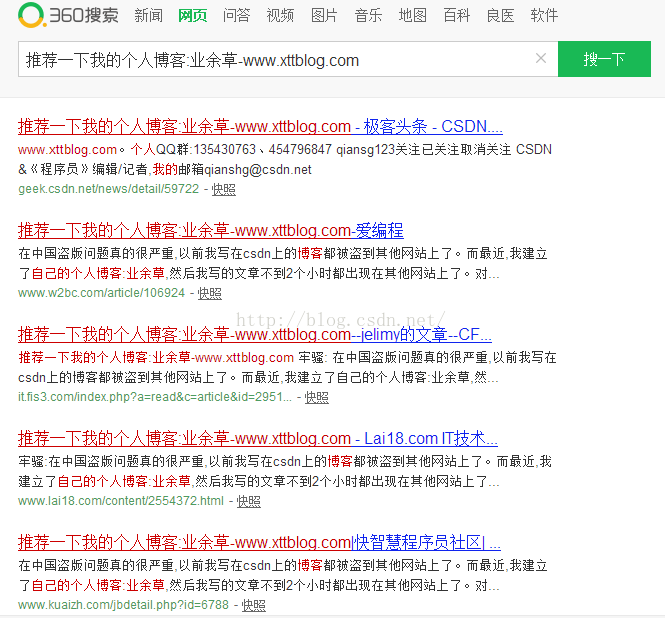
Task: Click the it.fis3.com/index.php URL text
Action: tap(155, 397)
